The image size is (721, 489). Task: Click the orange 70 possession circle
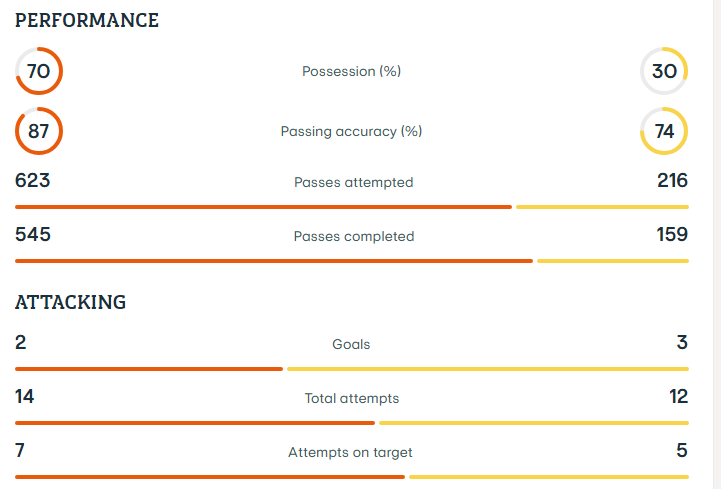point(39,71)
